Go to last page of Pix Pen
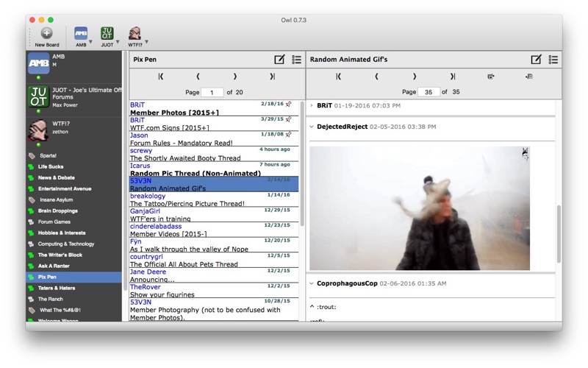The width and height of the screenshot is (588, 368). coord(272,77)
